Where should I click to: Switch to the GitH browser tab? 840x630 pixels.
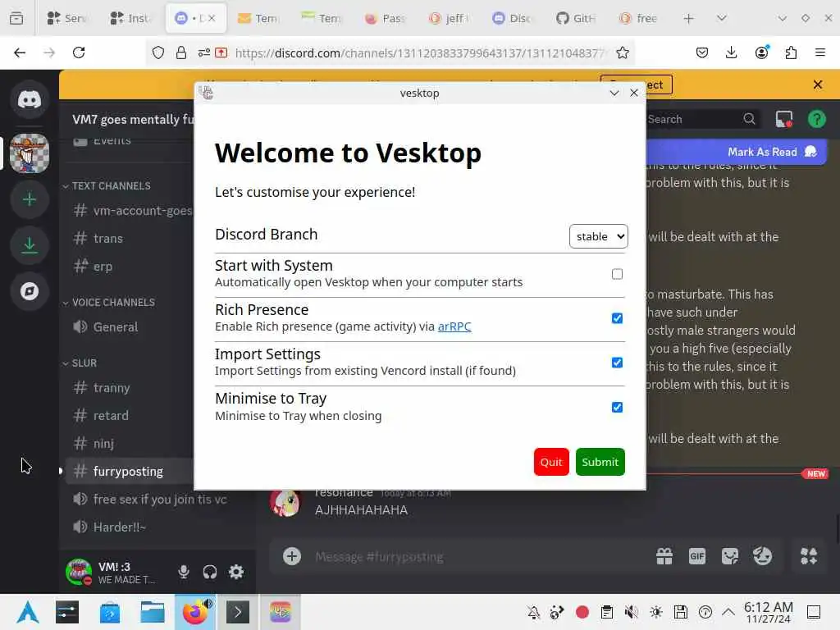coord(576,18)
